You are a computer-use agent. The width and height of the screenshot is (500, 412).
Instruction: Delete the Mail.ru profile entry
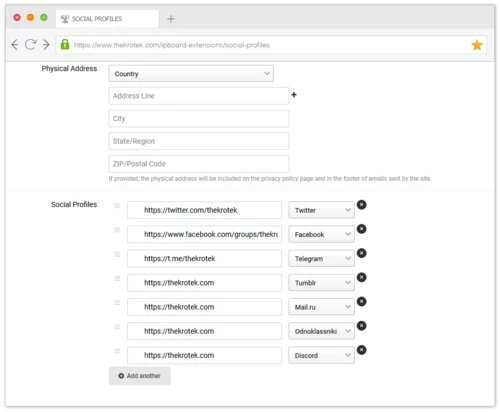(x=362, y=302)
